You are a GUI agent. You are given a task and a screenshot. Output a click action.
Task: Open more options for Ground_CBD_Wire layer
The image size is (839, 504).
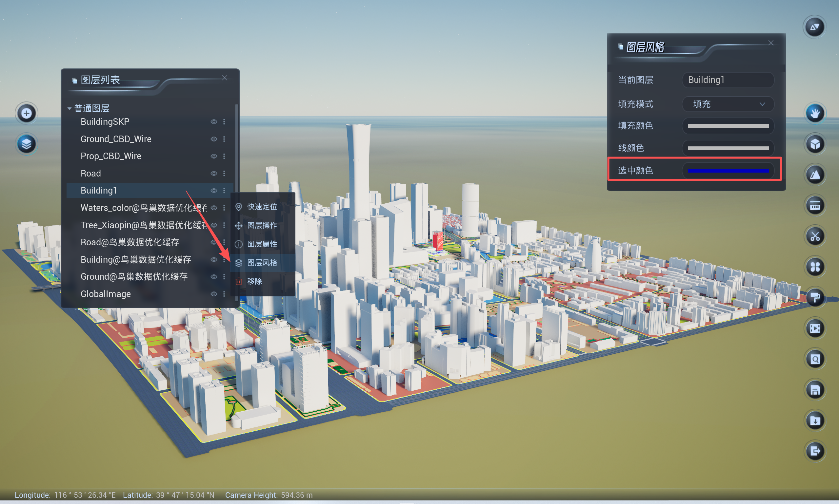(224, 139)
